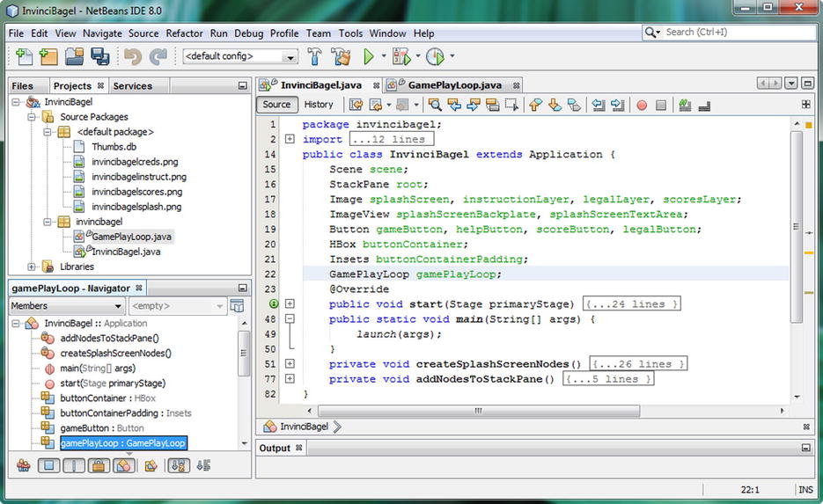Click the Open Project toolbar icon
Screen dimensions: 823x504
(x=75, y=56)
